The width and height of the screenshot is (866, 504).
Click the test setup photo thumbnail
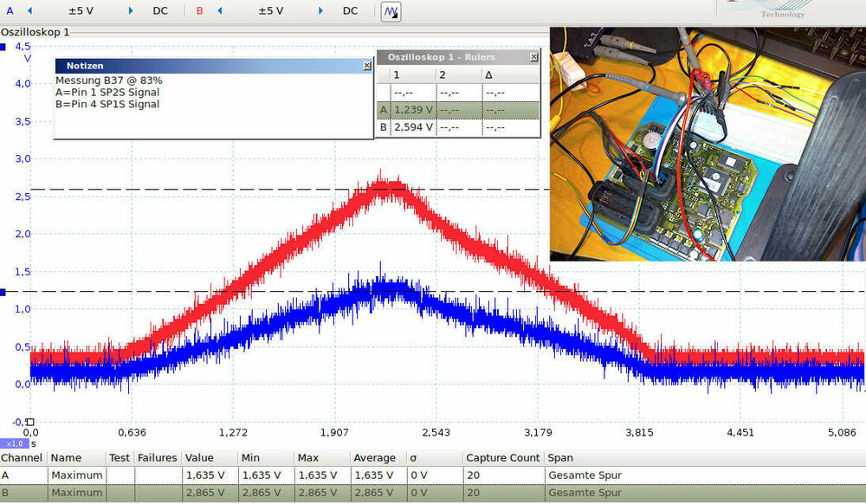click(x=708, y=144)
